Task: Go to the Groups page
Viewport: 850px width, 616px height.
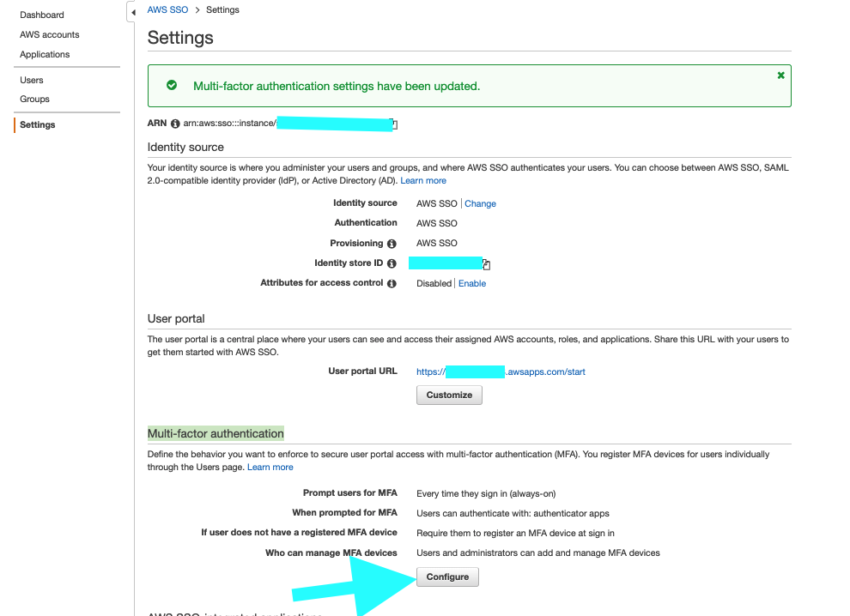Action: click(34, 100)
